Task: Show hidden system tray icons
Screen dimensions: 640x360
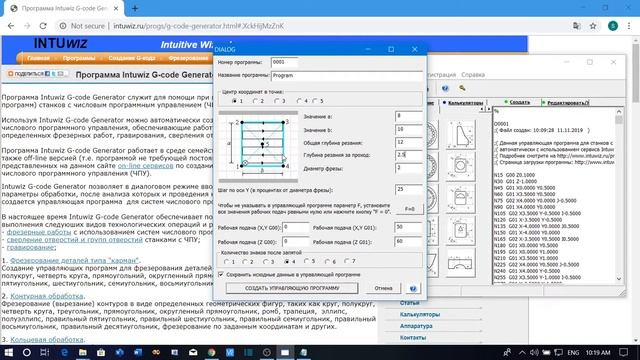Action: click(522, 352)
